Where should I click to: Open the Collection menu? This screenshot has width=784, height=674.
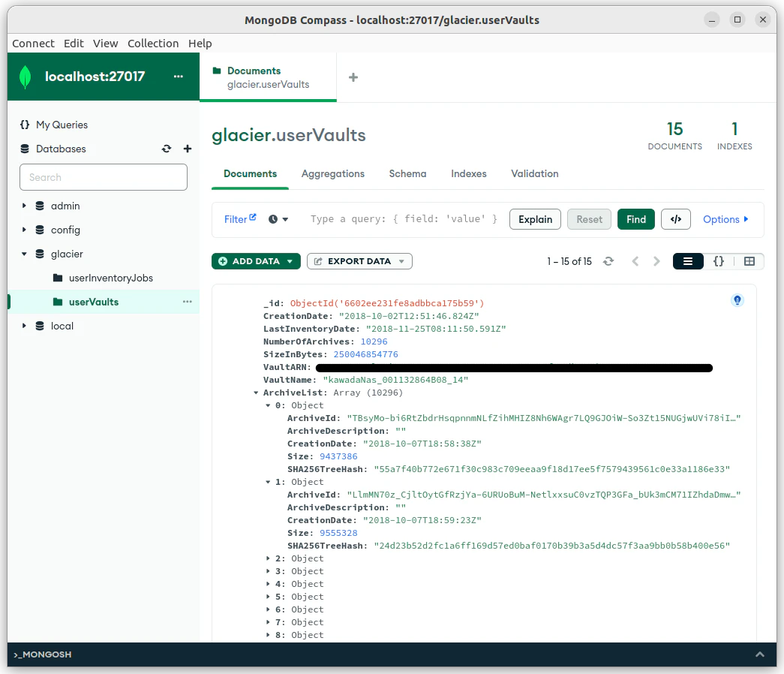click(x=153, y=44)
